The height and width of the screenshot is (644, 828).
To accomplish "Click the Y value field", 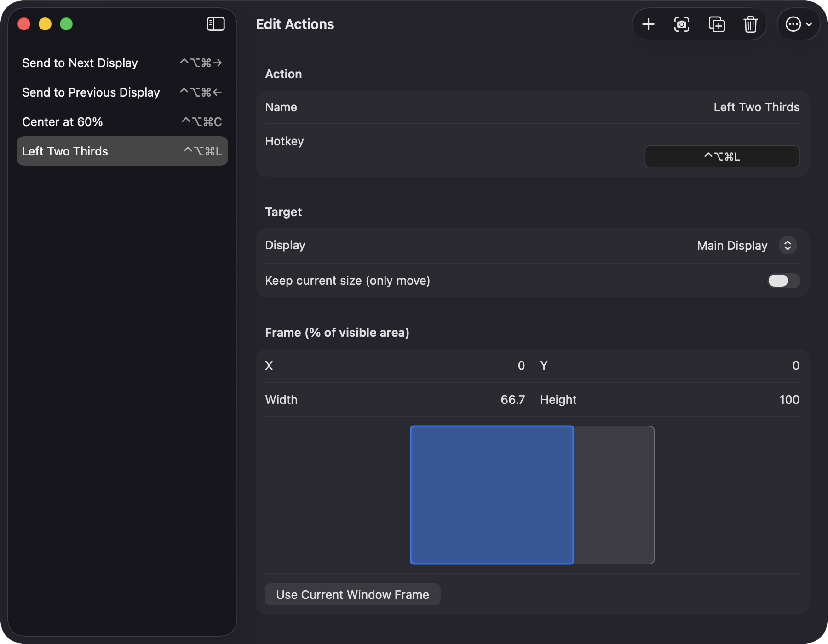I will pos(795,366).
